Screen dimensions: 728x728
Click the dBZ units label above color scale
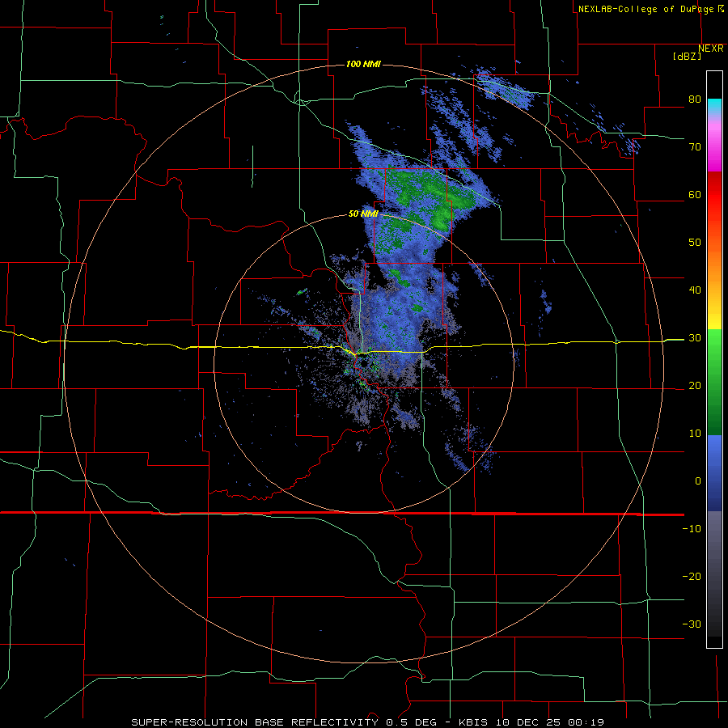click(687, 56)
